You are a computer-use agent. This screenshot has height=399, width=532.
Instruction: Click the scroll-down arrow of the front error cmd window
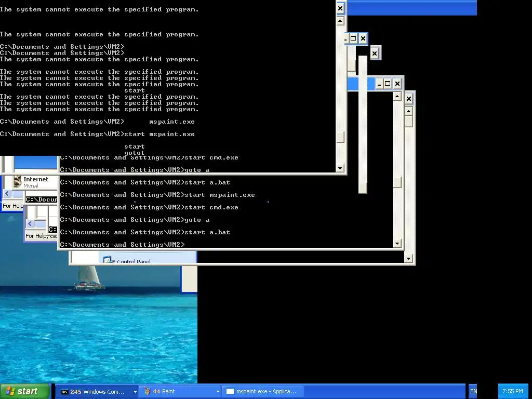click(x=340, y=168)
